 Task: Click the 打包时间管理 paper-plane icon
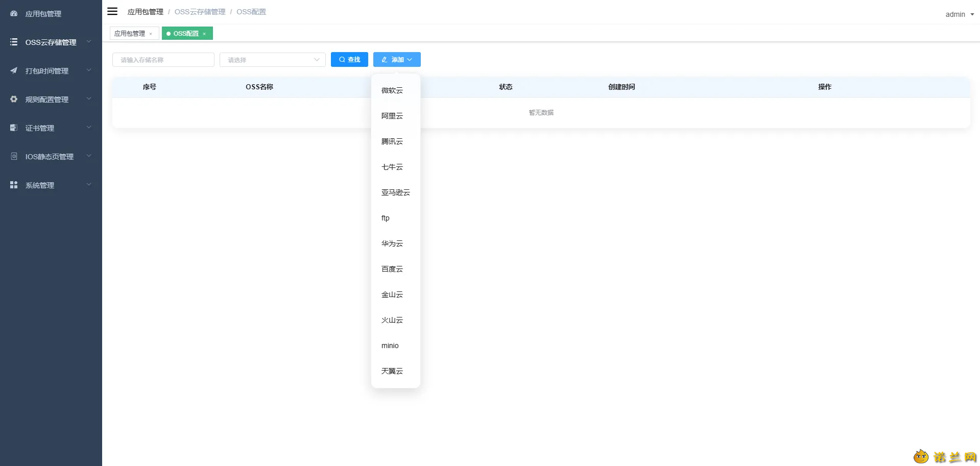point(14,70)
